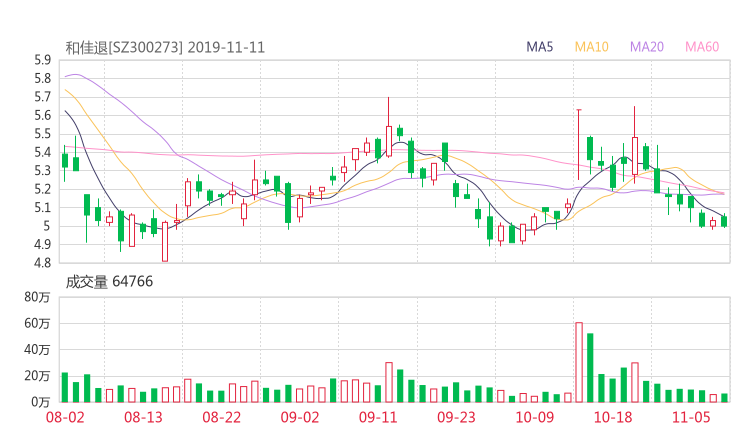Click the tallest volume bar reaching 60万

(x=579, y=362)
